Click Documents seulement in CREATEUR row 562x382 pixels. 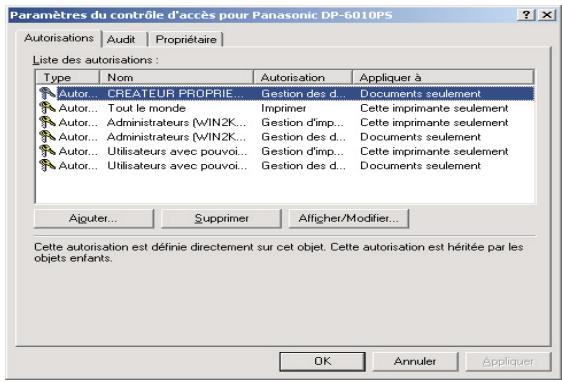(420, 94)
